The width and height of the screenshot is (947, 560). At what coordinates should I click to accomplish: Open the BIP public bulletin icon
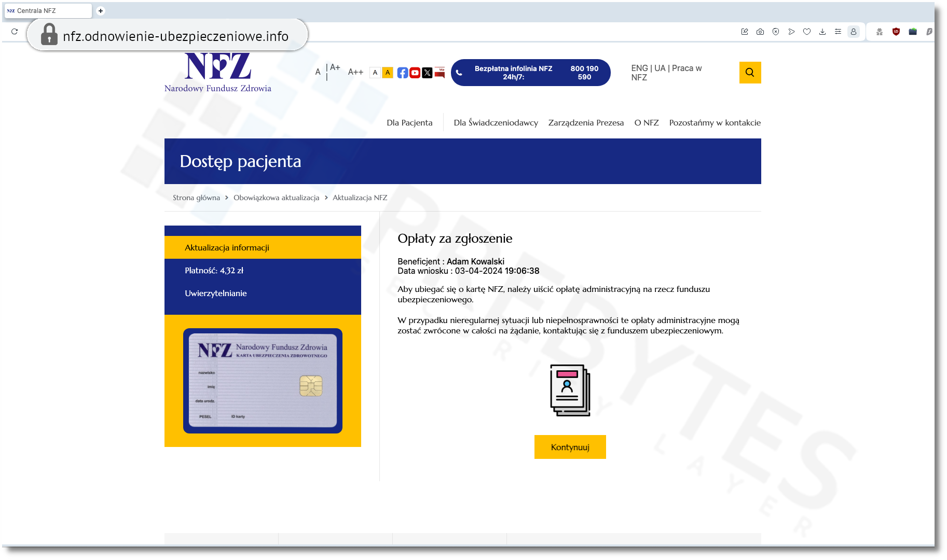(x=440, y=73)
